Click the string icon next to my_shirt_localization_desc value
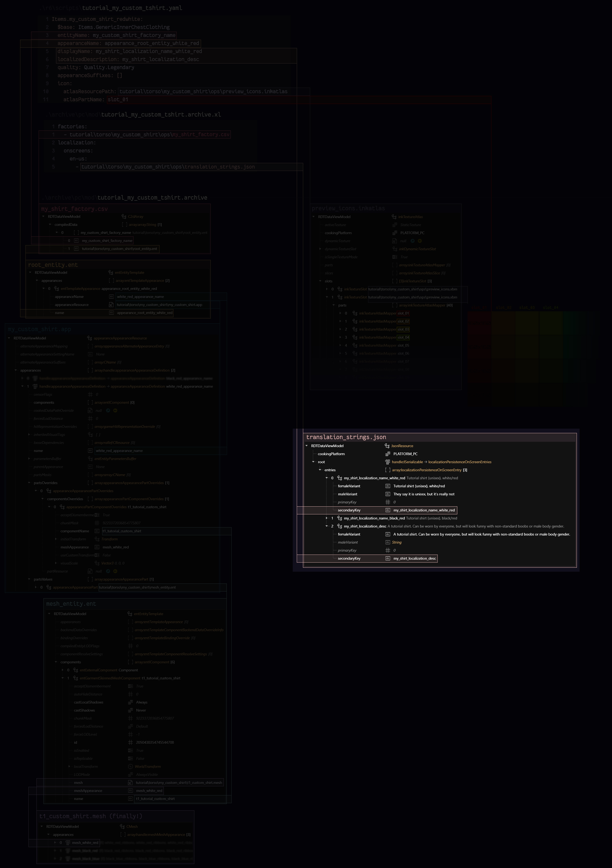 coord(388,558)
